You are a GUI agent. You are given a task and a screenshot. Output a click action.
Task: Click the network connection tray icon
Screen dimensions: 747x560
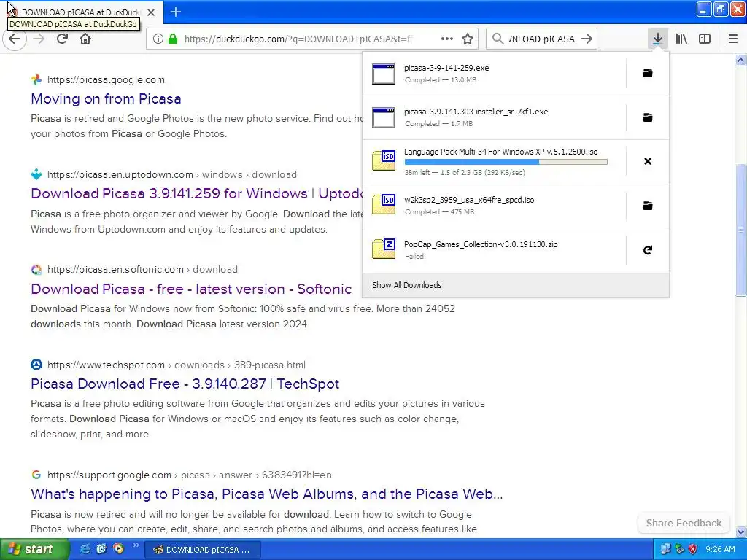pyautogui.click(x=665, y=550)
